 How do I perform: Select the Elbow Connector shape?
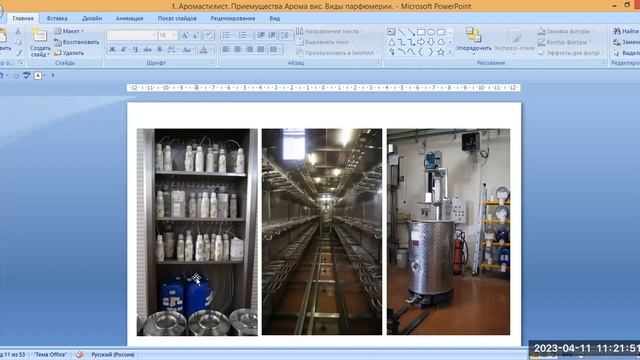click(401, 42)
